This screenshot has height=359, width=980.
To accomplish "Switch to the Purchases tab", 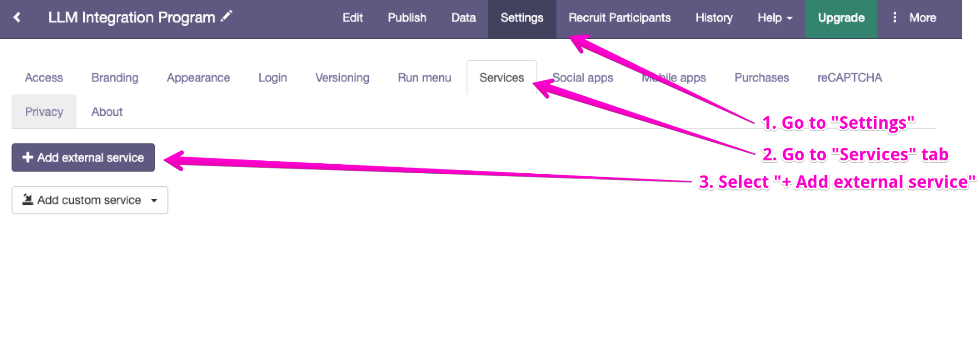I will point(761,78).
